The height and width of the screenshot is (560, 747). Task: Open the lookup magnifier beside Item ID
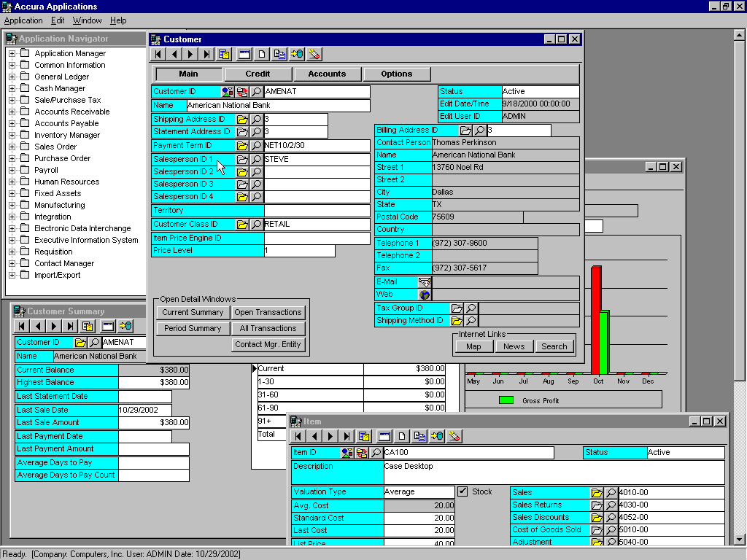[x=376, y=452]
